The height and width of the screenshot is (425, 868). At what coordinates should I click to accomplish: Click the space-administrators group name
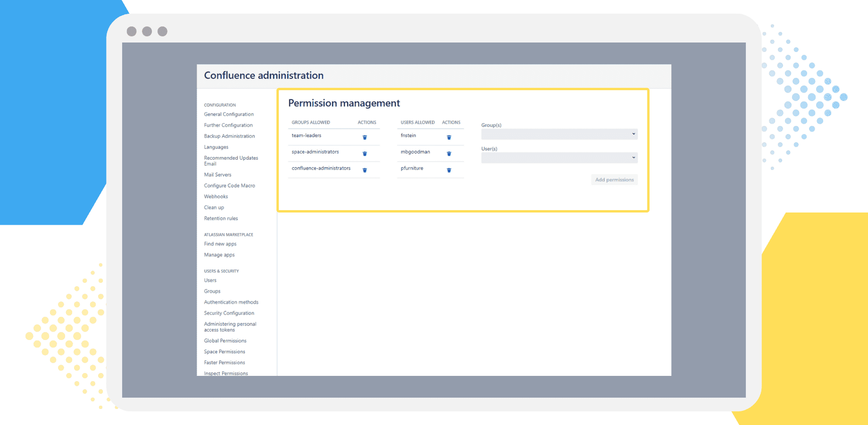[315, 152]
